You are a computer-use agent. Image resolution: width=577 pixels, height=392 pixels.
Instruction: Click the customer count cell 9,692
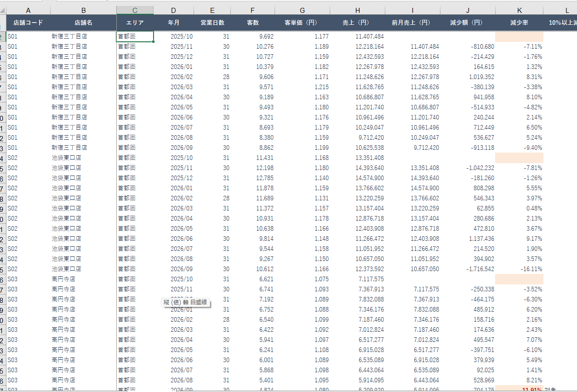(x=252, y=36)
